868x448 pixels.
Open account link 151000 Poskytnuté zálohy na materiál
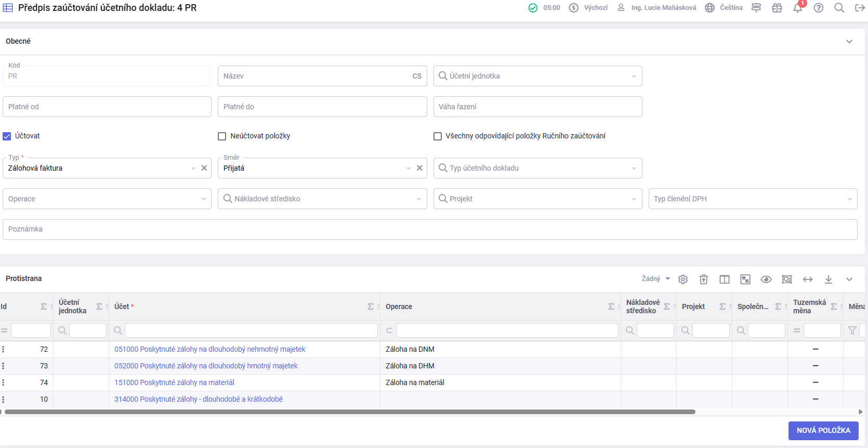[x=174, y=382]
